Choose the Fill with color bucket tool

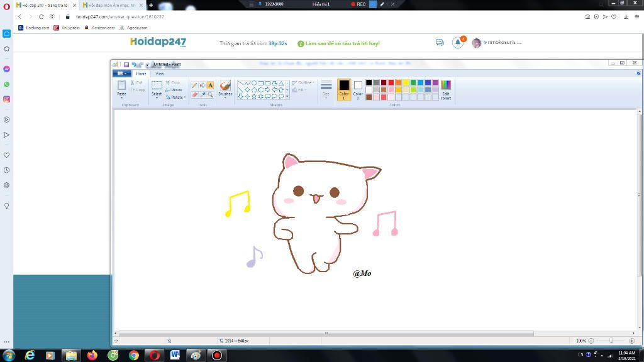click(202, 85)
